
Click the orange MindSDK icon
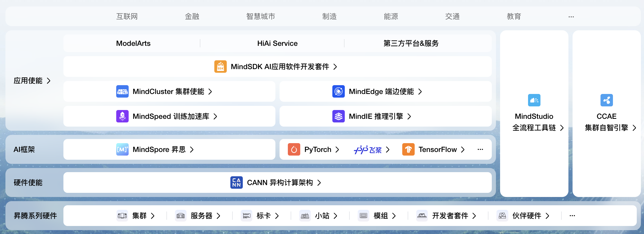(x=220, y=67)
